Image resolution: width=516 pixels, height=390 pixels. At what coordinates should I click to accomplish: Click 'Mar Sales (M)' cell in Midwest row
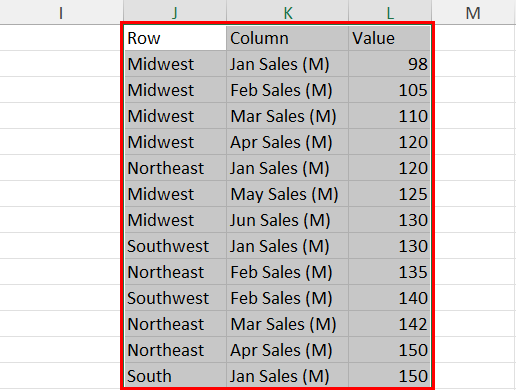click(287, 116)
